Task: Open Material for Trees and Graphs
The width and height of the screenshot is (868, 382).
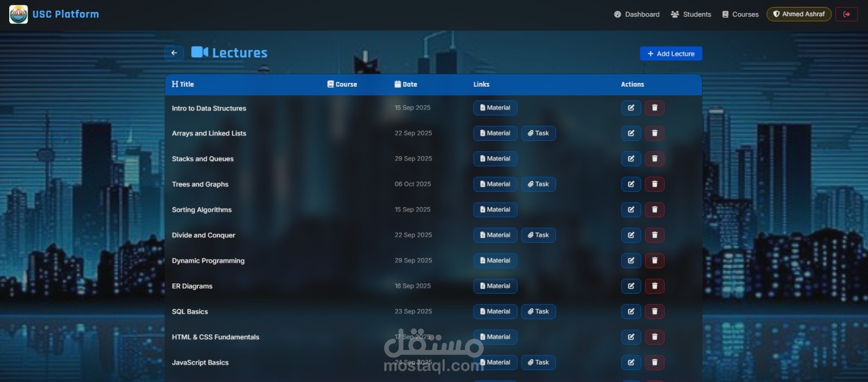Action: click(x=495, y=184)
